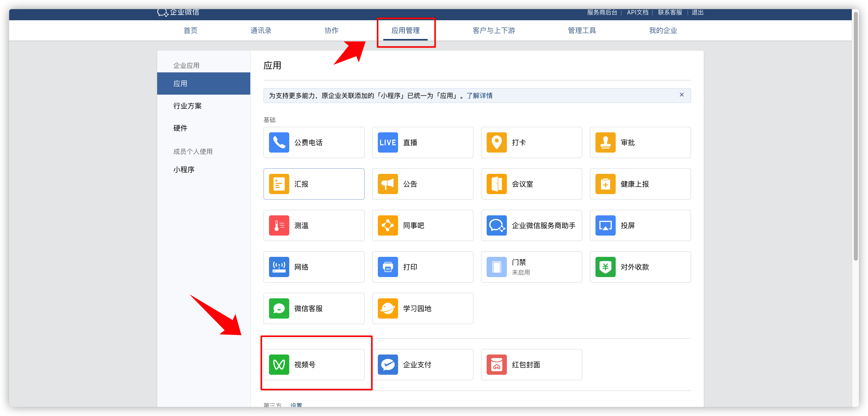The height and width of the screenshot is (416, 868).
Task: Click the LIVE 直播 app icon
Action: (387, 142)
